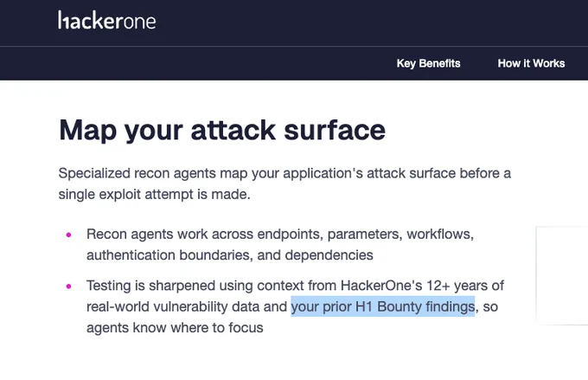
Task: Click the text 'authentication boundaries, and dependencies'
Action: pyautogui.click(x=230, y=255)
